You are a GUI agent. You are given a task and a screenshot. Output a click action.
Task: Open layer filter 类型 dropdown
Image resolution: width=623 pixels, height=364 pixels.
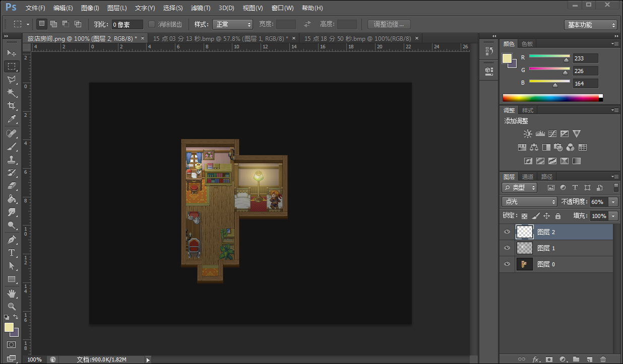[519, 187]
